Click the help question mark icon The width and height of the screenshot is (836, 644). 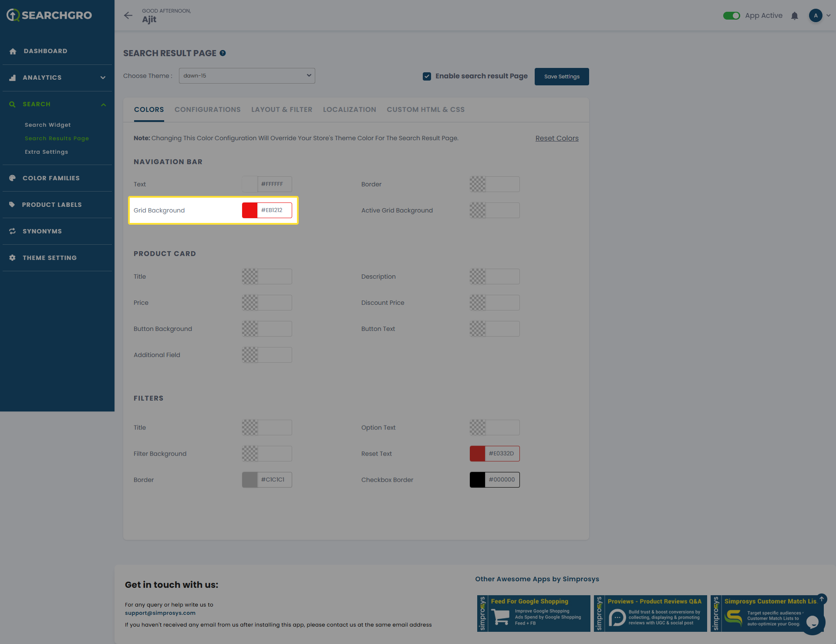(222, 53)
